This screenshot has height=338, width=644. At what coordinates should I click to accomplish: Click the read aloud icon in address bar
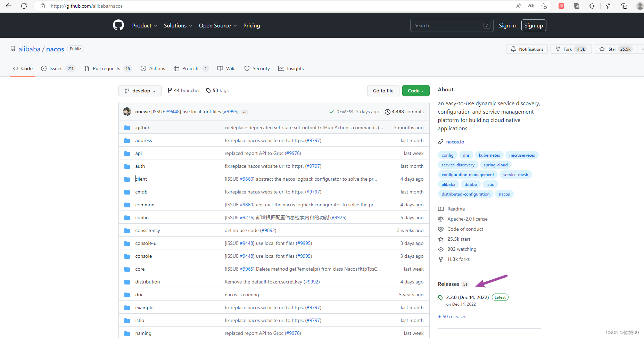519,6
